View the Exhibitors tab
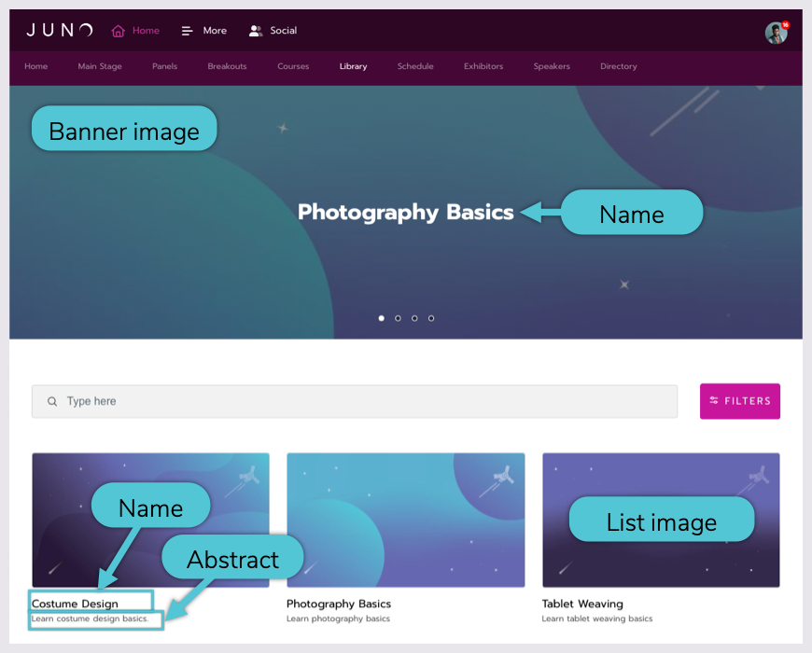The height and width of the screenshot is (653, 812). [x=483, y=66]
